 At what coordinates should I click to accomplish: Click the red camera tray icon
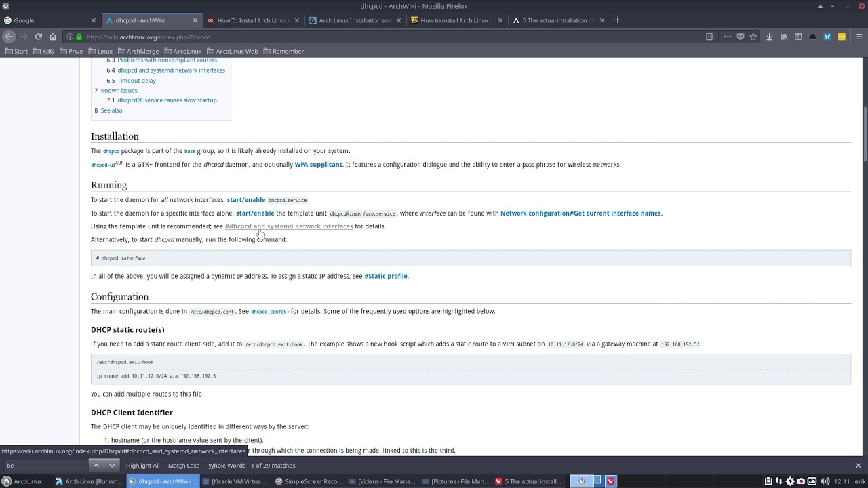point(801,481)
